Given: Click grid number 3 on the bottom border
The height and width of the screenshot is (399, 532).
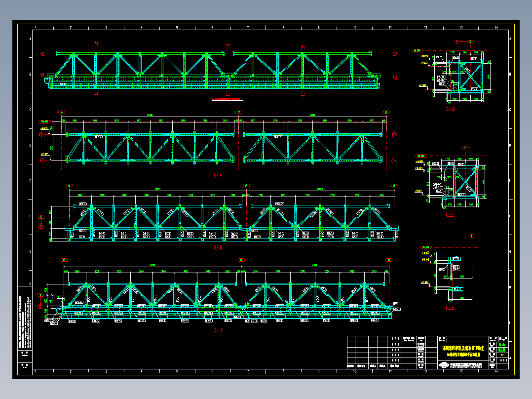Looking at the screenshot, I should click(106, 371).
